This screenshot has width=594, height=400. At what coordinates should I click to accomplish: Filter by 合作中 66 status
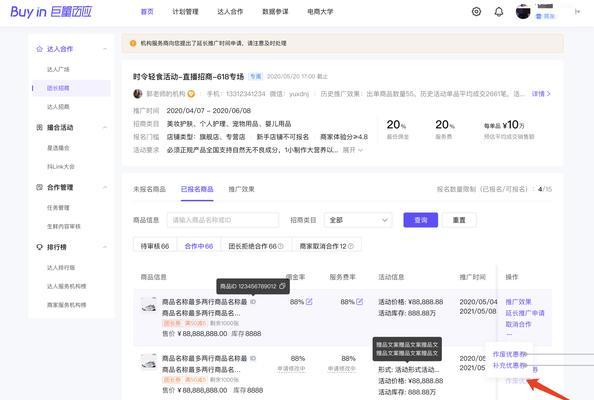[x=199, y=246]
